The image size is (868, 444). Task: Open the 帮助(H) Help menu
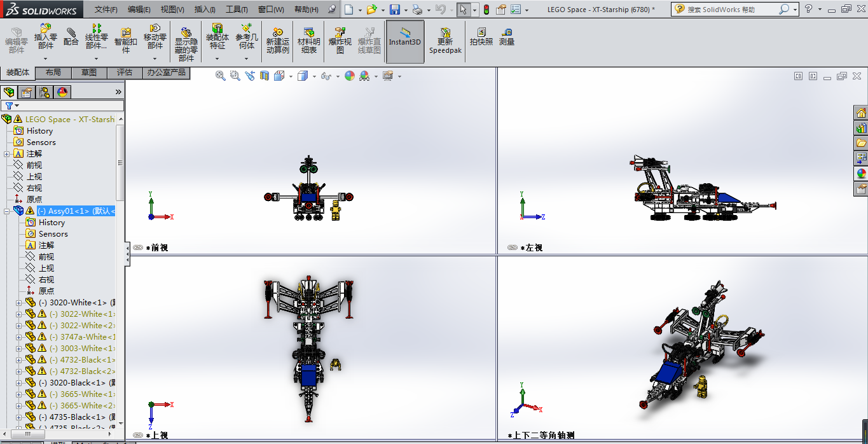tap(307, 10)
